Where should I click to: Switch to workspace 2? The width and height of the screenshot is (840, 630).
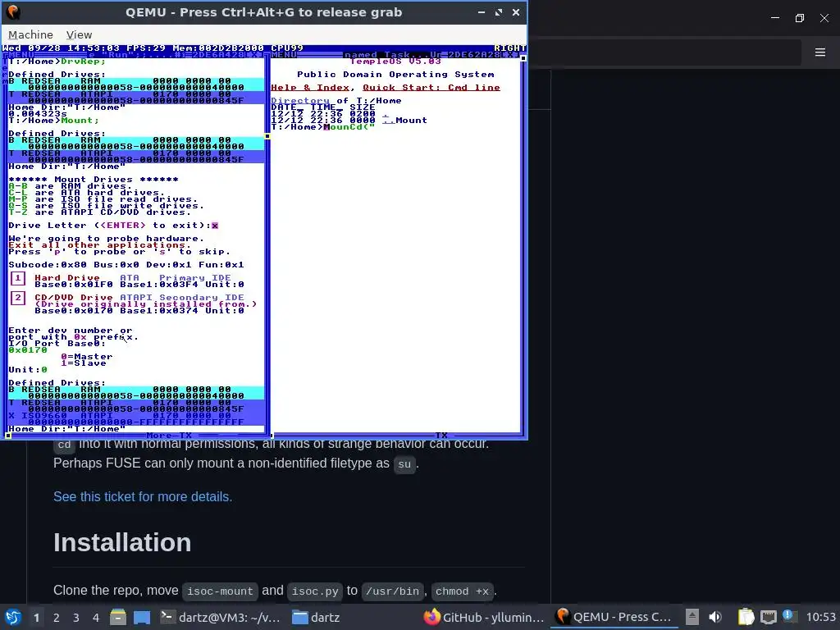57,618
